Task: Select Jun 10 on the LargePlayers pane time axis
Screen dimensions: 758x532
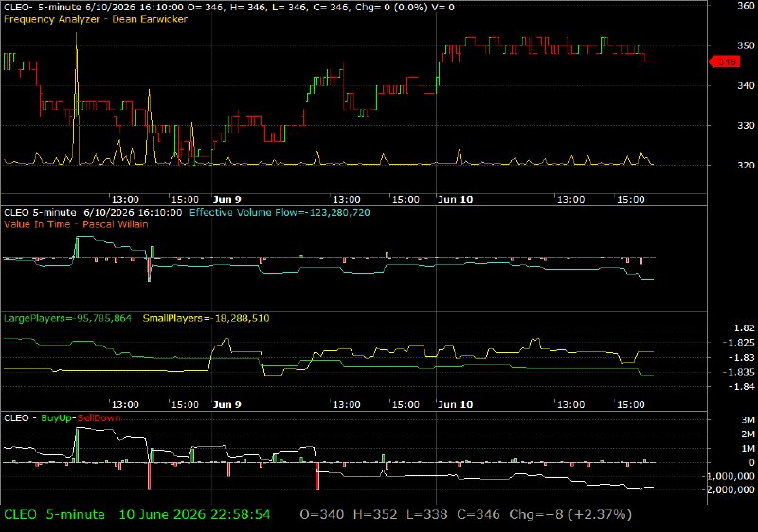Action: [456, 404]
